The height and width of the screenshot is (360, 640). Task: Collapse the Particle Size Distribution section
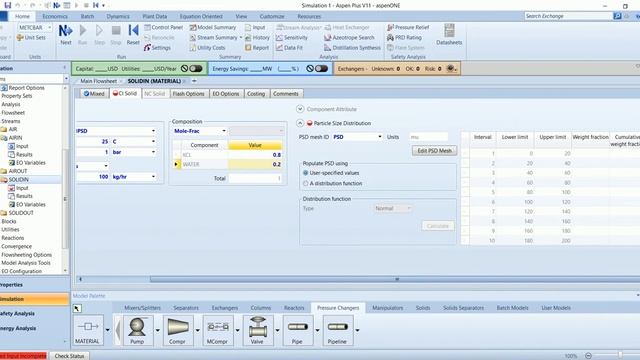pos(300,123)
